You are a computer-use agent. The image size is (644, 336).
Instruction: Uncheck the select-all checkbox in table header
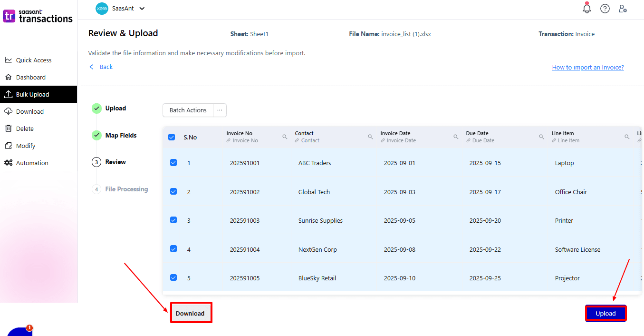point(172,137)
